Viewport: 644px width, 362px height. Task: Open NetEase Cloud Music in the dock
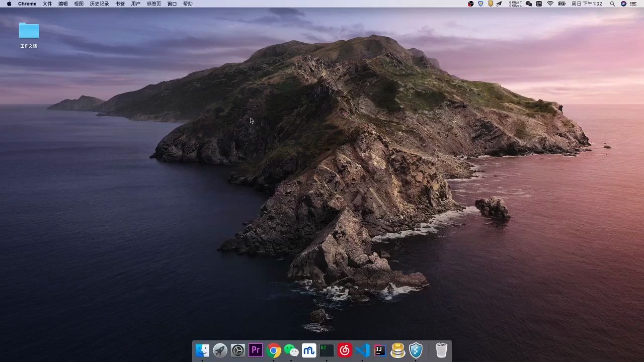tap(345, 350)
